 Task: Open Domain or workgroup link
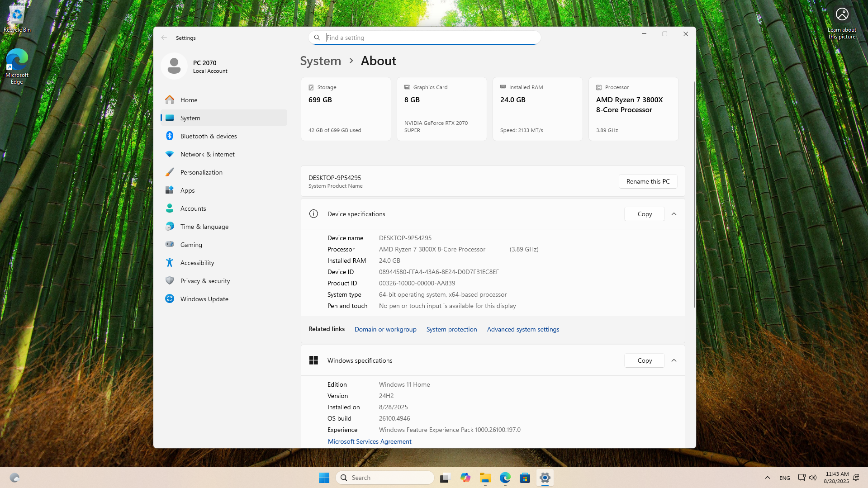coord(385,329)
